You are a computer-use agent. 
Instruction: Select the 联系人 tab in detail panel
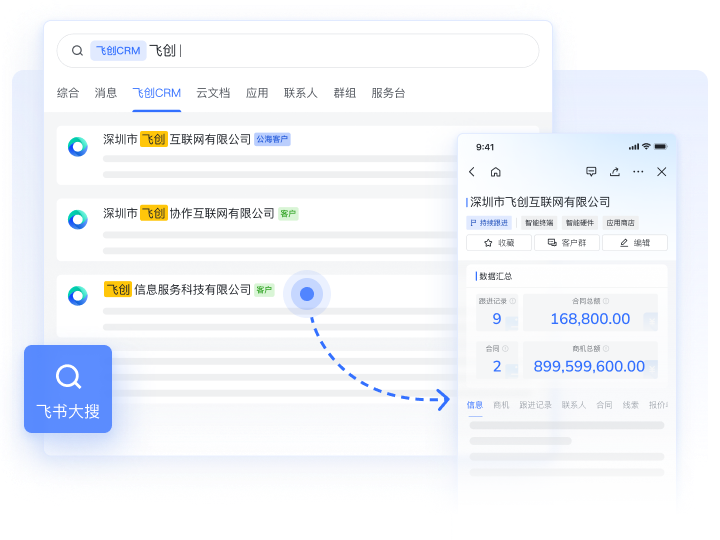click(574, 405)
